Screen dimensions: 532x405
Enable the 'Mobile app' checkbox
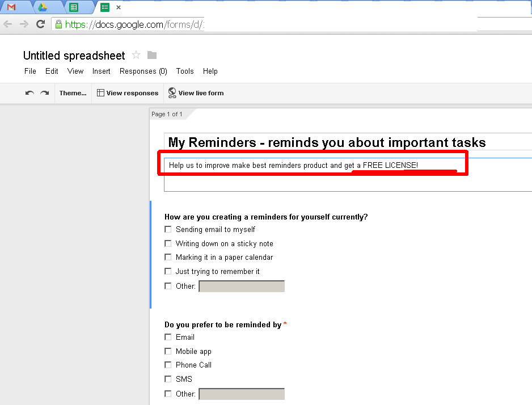(168, 351)
